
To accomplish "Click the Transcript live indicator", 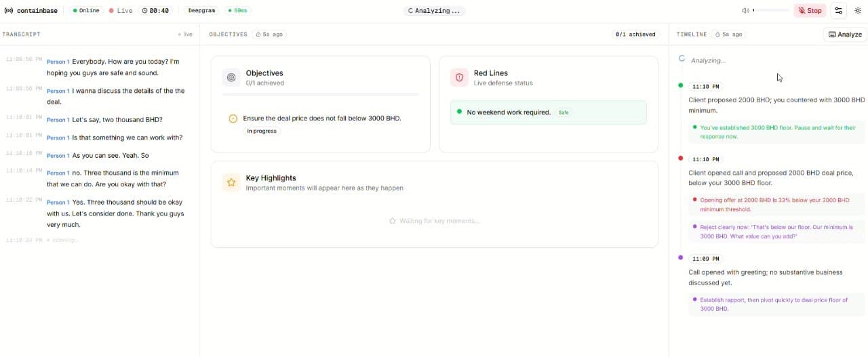I will tap(185, 35).
